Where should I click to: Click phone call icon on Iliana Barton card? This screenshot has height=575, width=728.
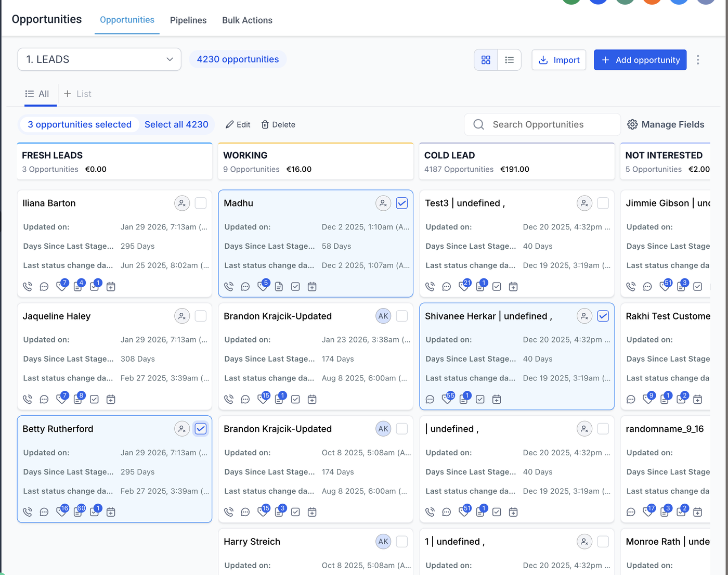pyautogui.click(x=28, y=287)
